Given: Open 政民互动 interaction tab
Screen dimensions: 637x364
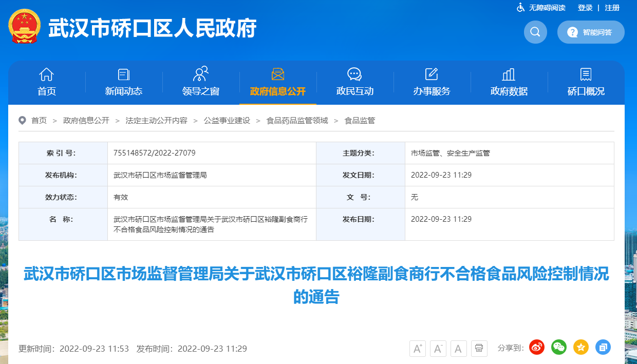Looking at the screenshot, I should (355, 82).
